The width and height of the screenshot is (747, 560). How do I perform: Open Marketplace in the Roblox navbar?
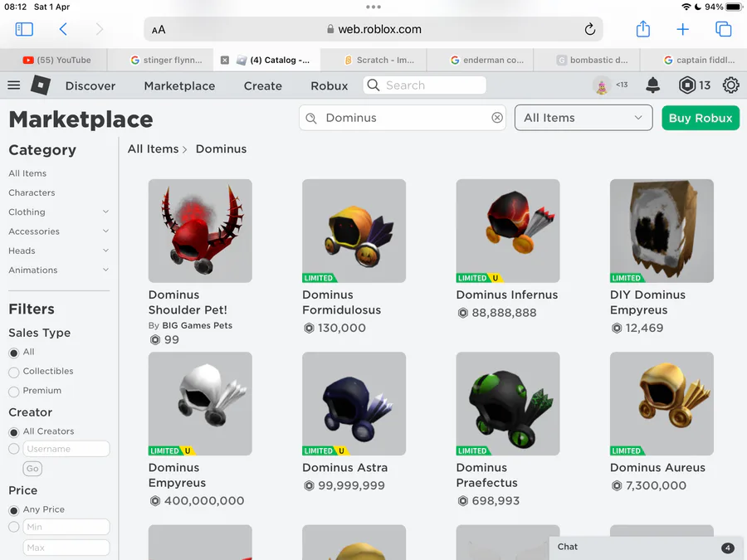179,85
